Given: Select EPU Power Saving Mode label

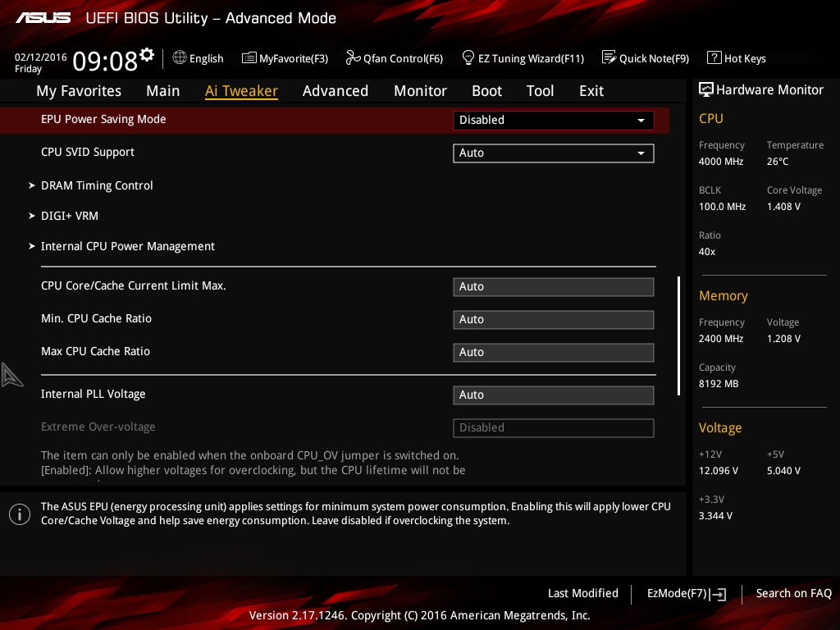Looking at the screenshot, I should [x=103, y=120].
